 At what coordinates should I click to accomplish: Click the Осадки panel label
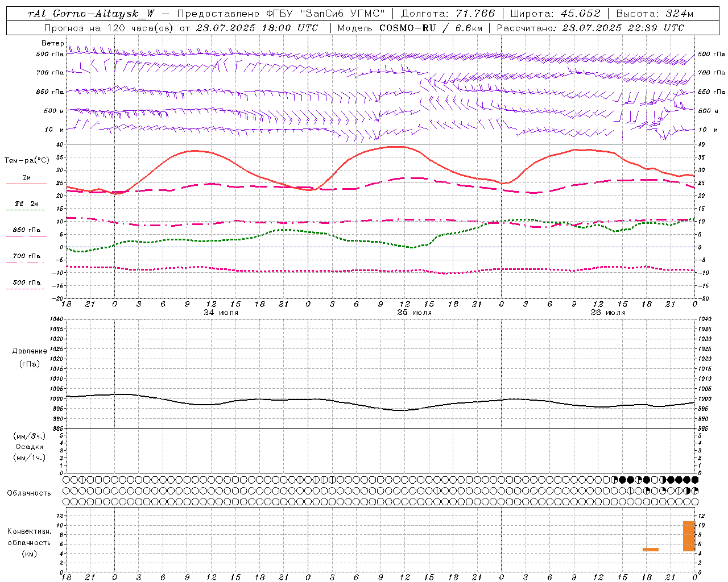pyautogui.click(x=30, y=447)
